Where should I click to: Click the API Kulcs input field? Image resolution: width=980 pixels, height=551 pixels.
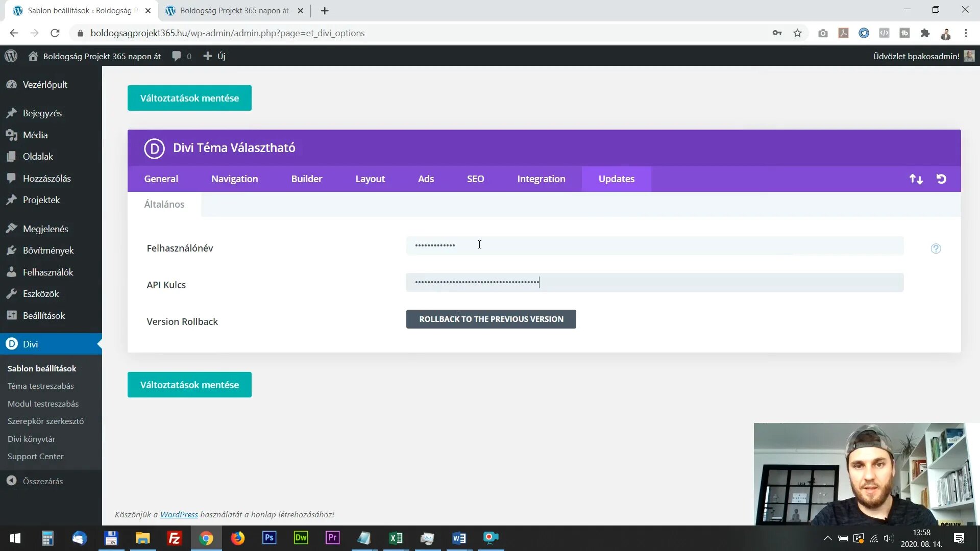click(x=655, y=282)
